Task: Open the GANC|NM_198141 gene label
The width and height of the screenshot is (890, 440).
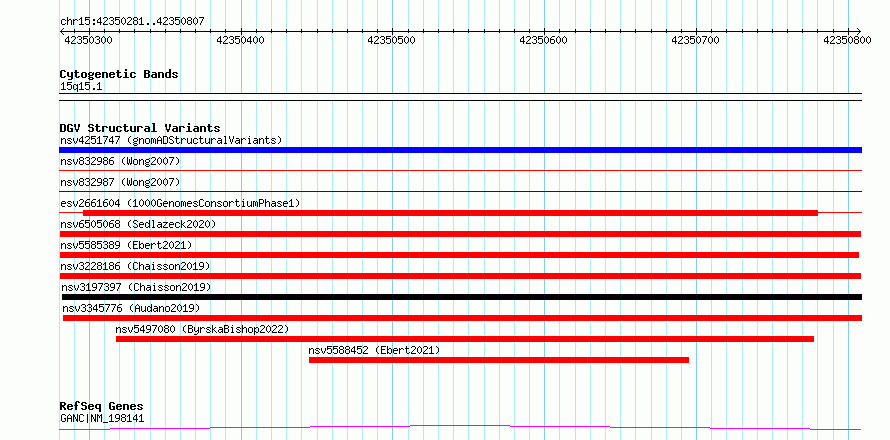Action: point(102,419)
